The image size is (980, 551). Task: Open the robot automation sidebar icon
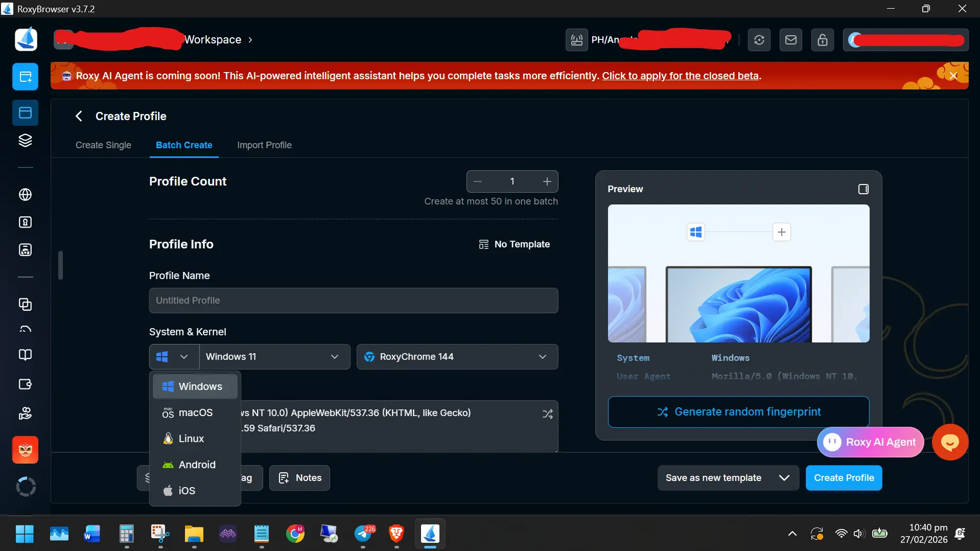26,250
